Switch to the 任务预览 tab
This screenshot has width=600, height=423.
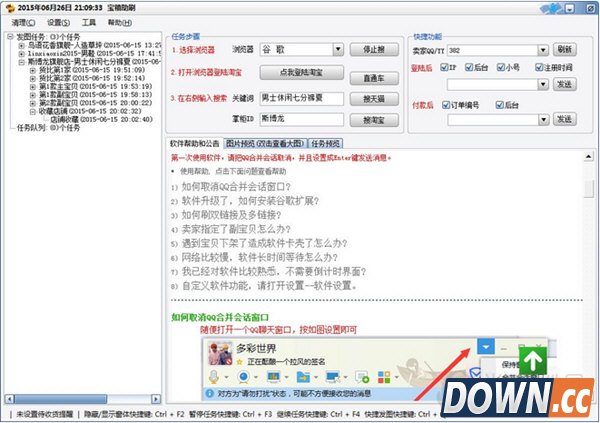pyautogui.click(x=325, y=144)
